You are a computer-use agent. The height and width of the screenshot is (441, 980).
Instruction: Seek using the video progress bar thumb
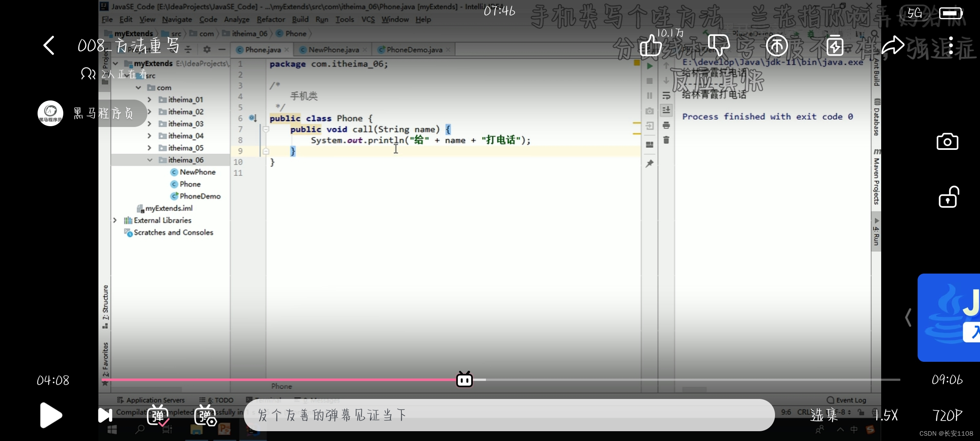(464, 379)
